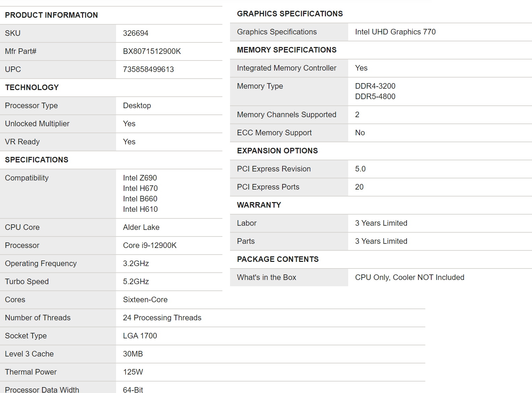Click the ECC Memory Support label
532x393 pixels.
tap(274, 133)
